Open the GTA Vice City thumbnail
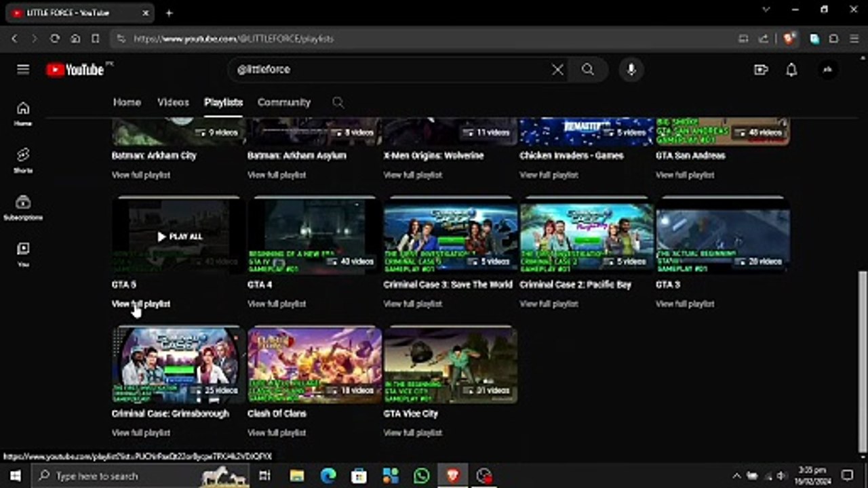 tap(450, 365)
